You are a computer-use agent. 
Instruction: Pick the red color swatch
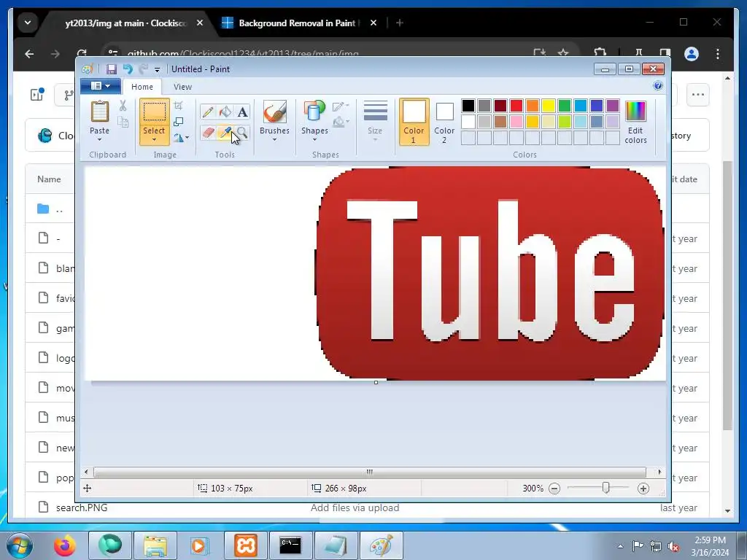point(516,106)
